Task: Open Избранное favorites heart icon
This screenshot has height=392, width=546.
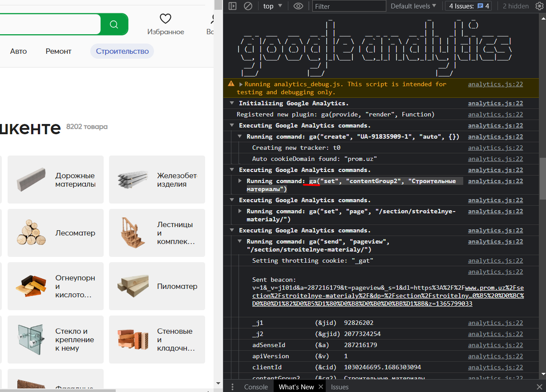Action: [166, 19]
